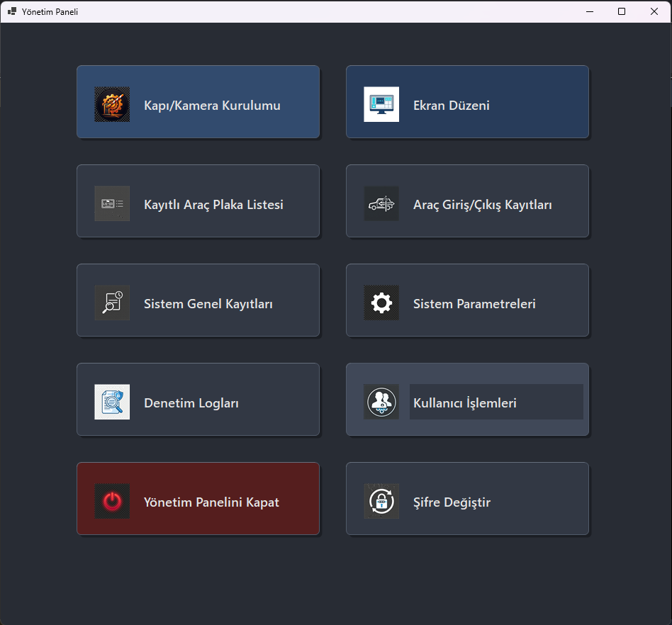This screenshot has height=625, width=672.
Task: Click the monitor layout Ekran Düzeni icon
Action: (x=381, y=105)
